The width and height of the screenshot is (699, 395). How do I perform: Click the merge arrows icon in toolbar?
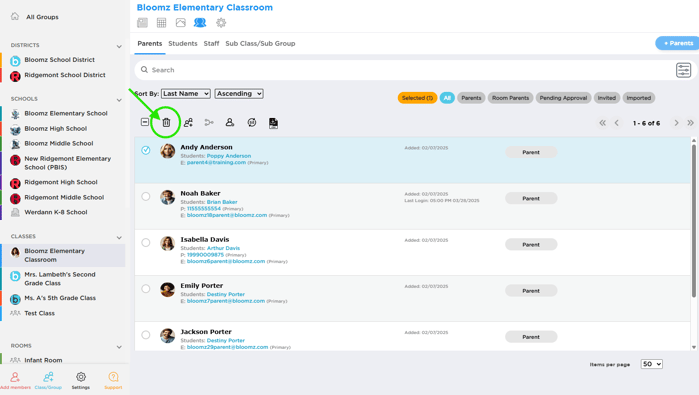pos(209,123)
